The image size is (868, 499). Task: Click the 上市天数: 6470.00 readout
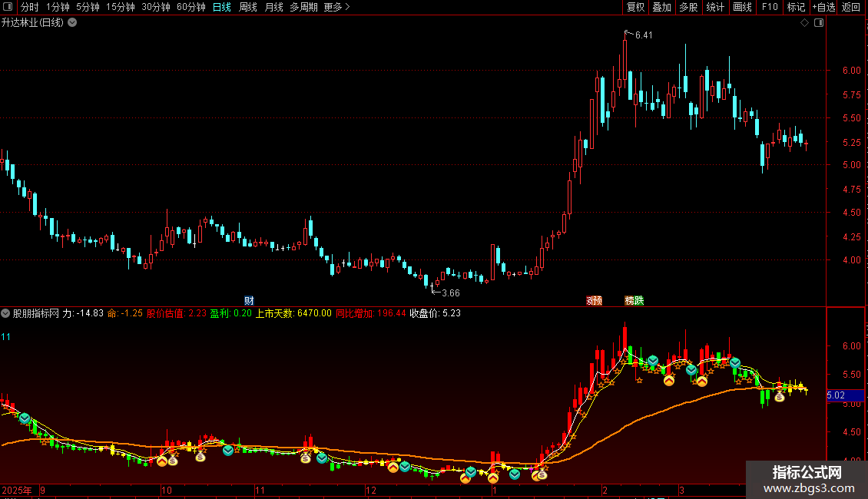pyautogui.click(x=293, y=313)
